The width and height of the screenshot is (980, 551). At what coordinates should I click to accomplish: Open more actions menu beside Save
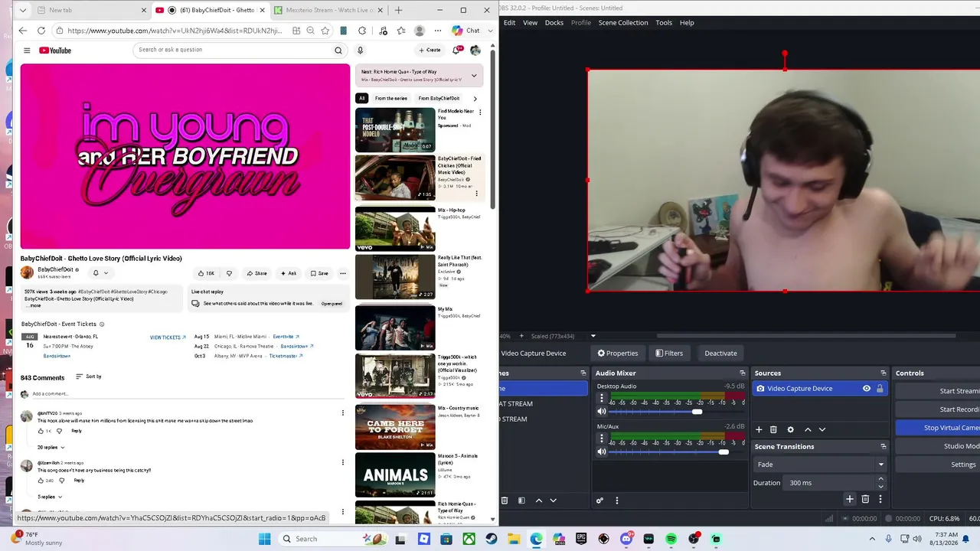point(342,273)
